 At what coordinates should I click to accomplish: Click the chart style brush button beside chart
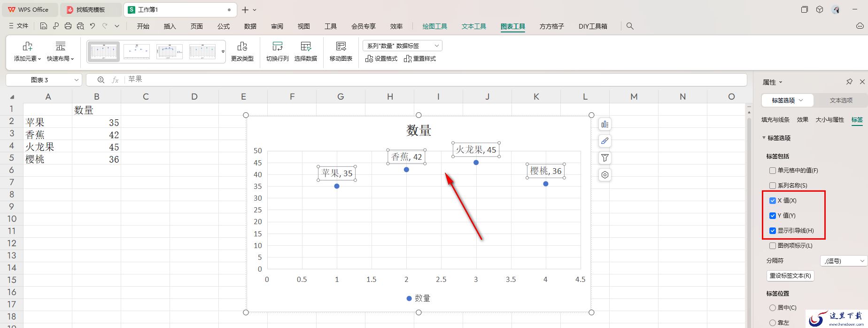[x=605, y=141]
